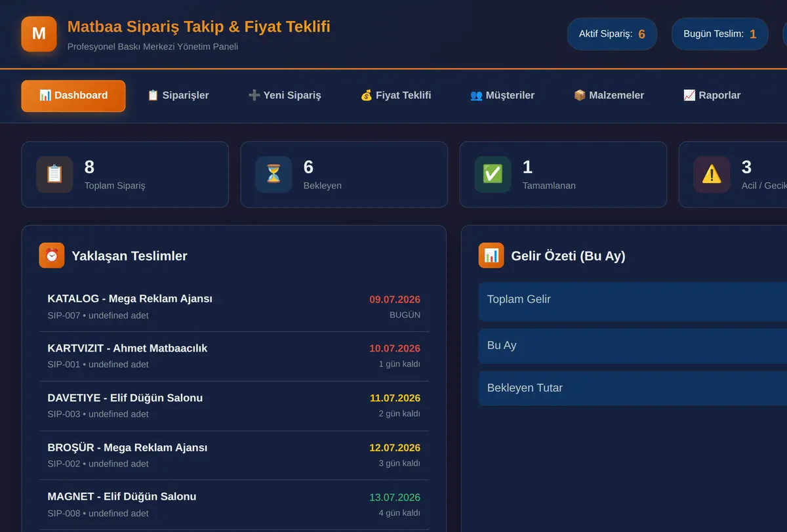Click the Bekleyen stat label

[x=323, y=186]
